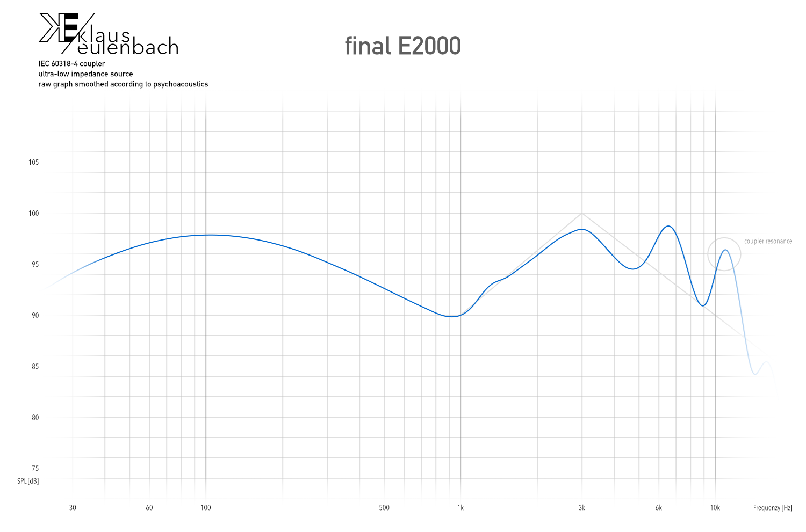This screenshot has height=532, width=806.
Task: Click the 3k frequency axis label
Action: coord(582,508)
